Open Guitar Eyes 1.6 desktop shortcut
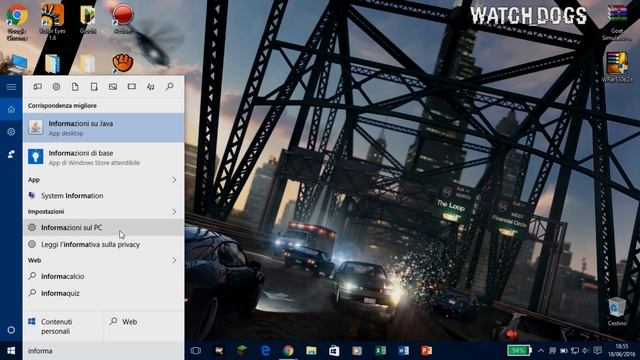The width and height of the screenshot is (640, 360). point(52,22)
